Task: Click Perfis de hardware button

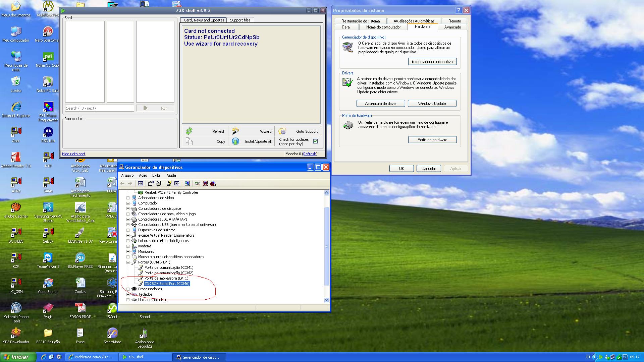Action: click(x=432, y=140)
